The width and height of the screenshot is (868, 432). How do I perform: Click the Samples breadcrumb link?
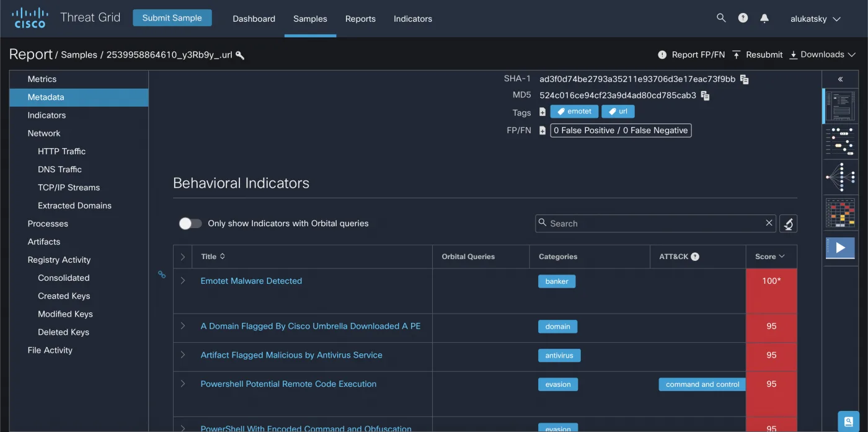pyautogui.click(x=79, y=55)
